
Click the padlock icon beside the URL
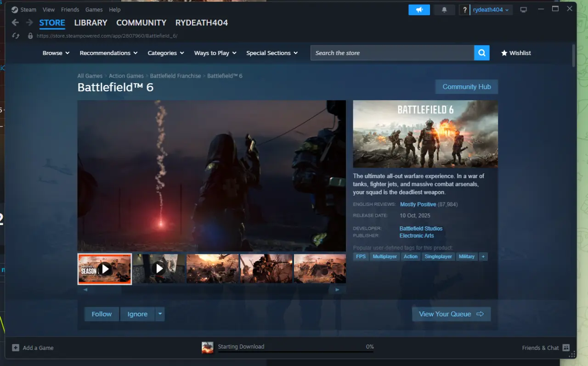pyautogui.click(x=30, y=36)
